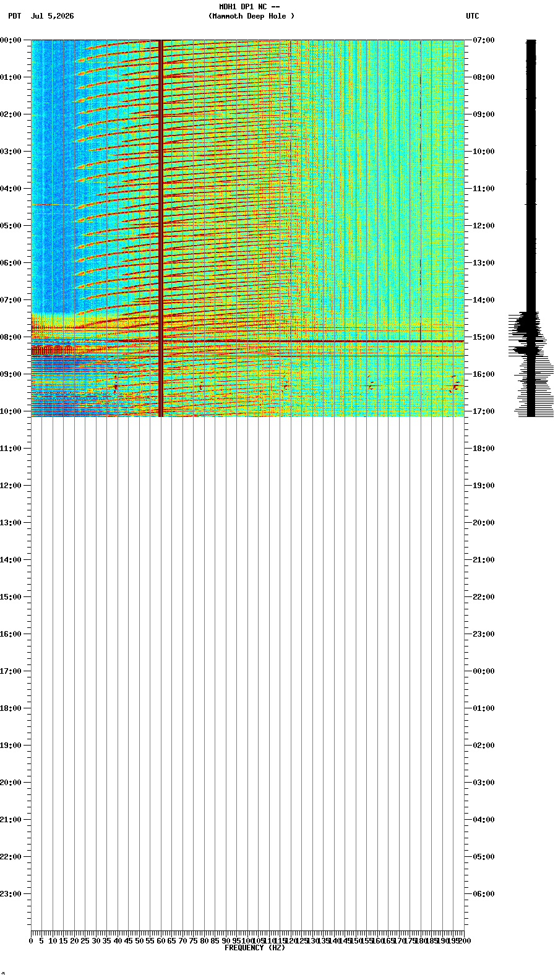Image resolution: width=558 pixels, height=980 pixels.
Task: Click the 06:00 label on UTC axis
Action: (x=484, y=893)
